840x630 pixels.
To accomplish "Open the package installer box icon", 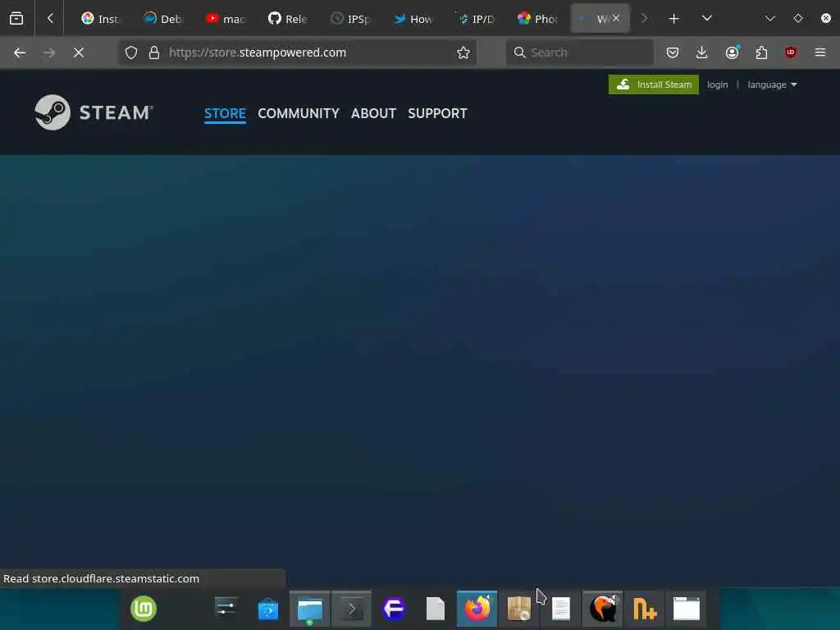I will pos(518,609).
